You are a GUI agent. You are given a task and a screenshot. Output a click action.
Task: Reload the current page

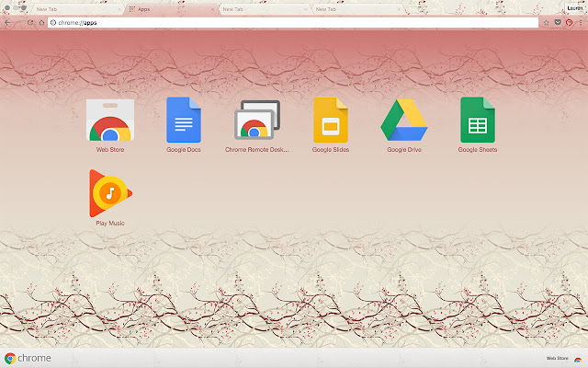point(30,22)
